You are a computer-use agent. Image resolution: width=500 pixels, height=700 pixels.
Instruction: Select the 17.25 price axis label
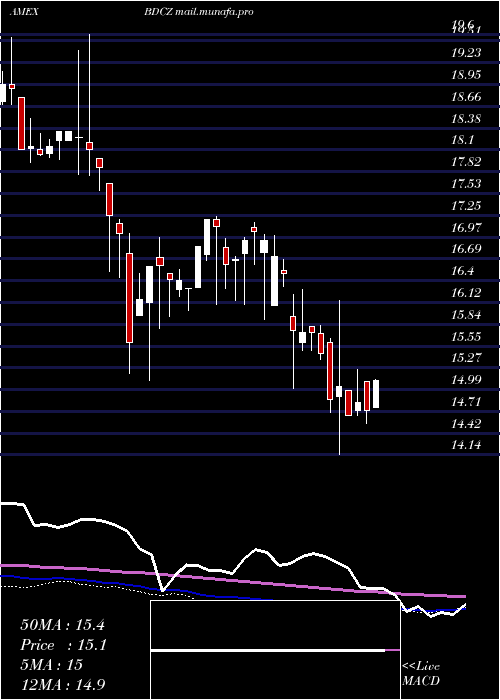tap(467, 206)
